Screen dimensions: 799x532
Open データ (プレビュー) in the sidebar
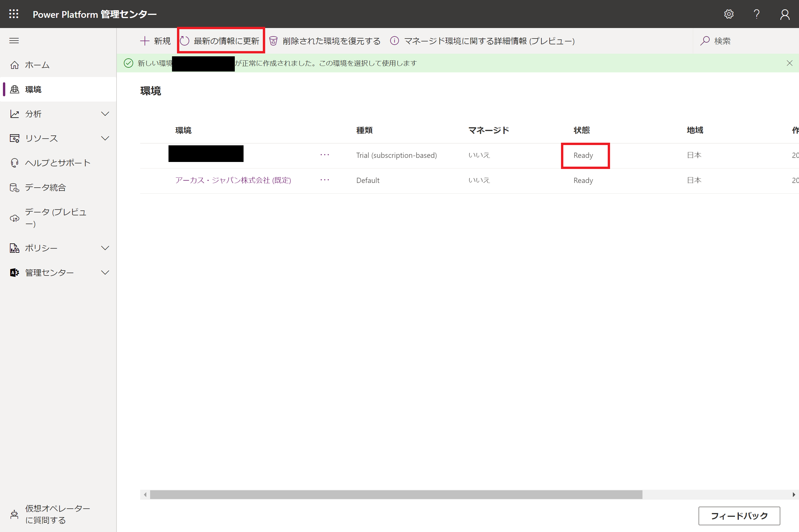(58, 218)
